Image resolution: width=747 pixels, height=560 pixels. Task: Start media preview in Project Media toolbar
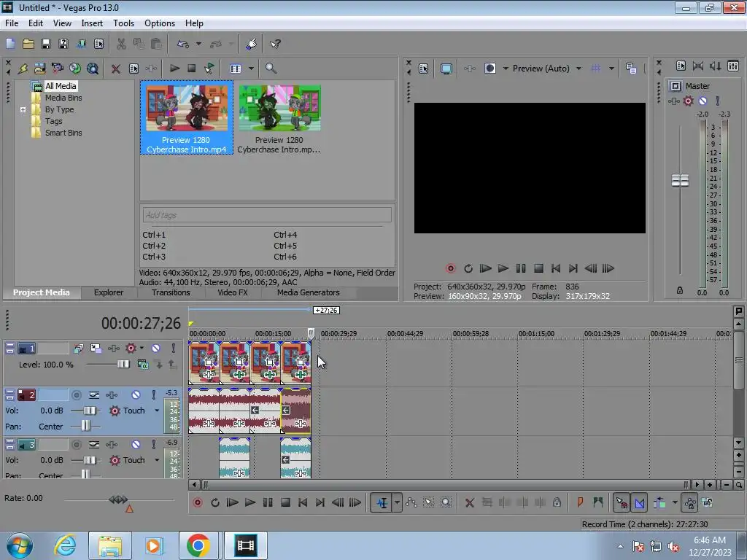click(175, 68)
